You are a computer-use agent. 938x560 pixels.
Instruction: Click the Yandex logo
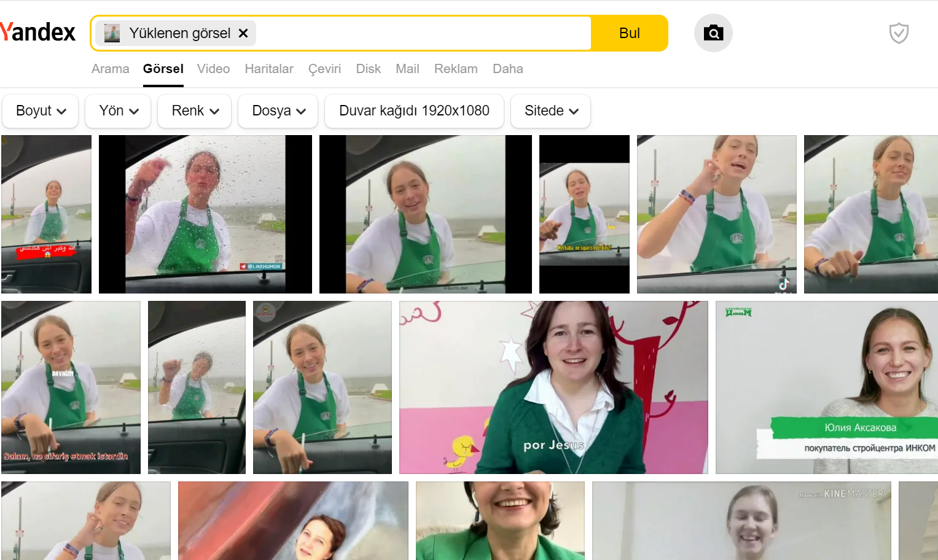point(38,33)
